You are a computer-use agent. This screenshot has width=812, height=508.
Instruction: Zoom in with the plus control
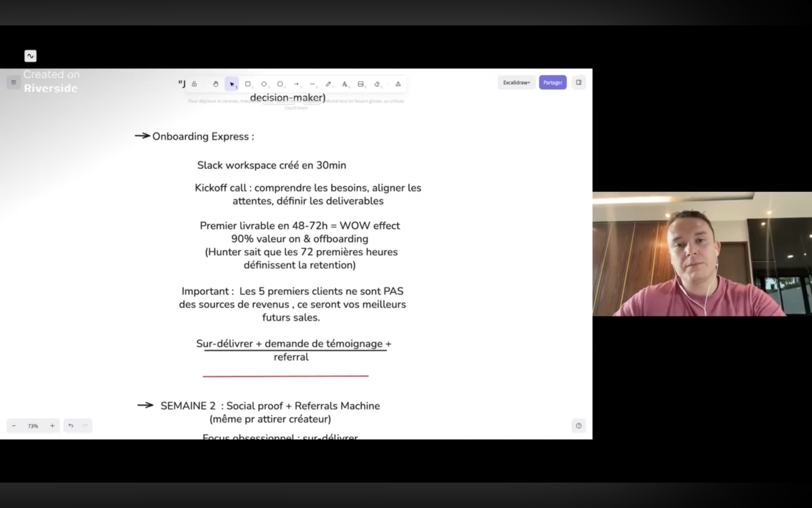pyautogui.click(x=52, y=426)
